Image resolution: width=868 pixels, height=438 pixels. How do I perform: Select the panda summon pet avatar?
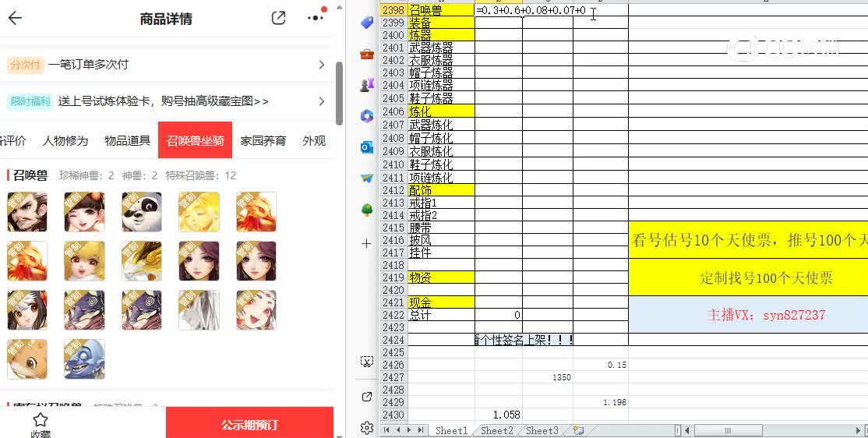[x=142, y=212]
